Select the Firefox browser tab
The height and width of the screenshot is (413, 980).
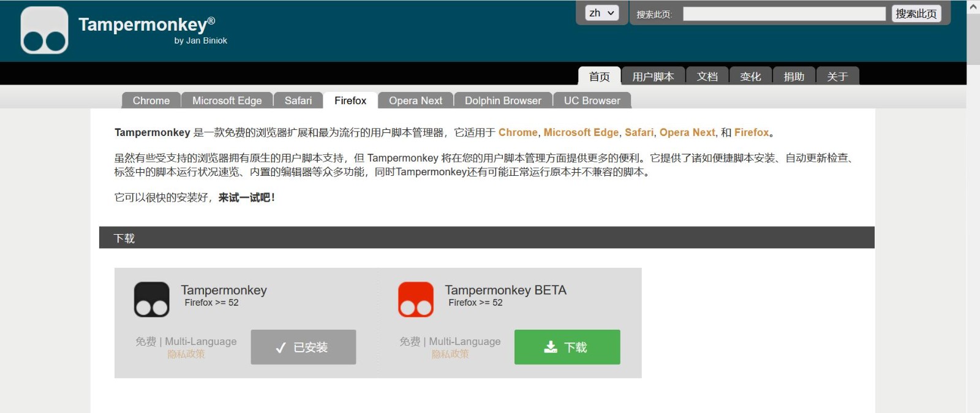[x=350, y=100]
